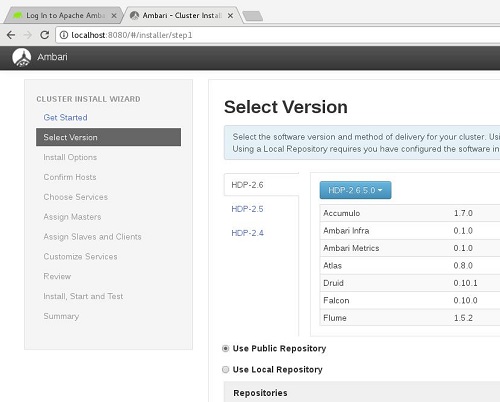Switch to Log In to Apache Ambari tab

[x=63, y=16]
